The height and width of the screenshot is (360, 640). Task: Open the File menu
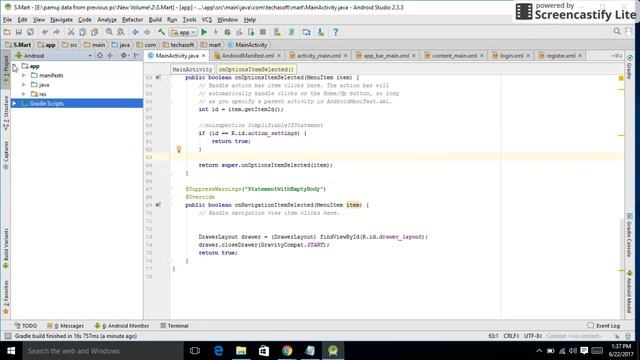point(7,20)
